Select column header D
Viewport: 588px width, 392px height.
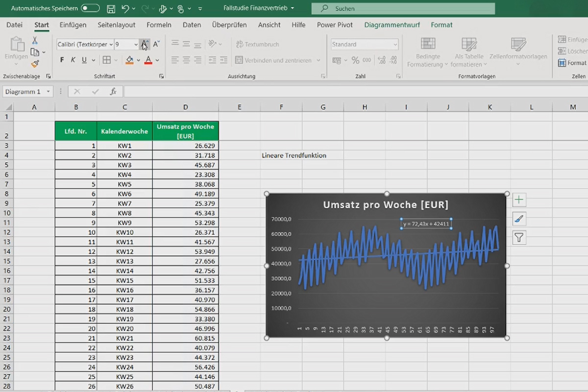[185, 107]
